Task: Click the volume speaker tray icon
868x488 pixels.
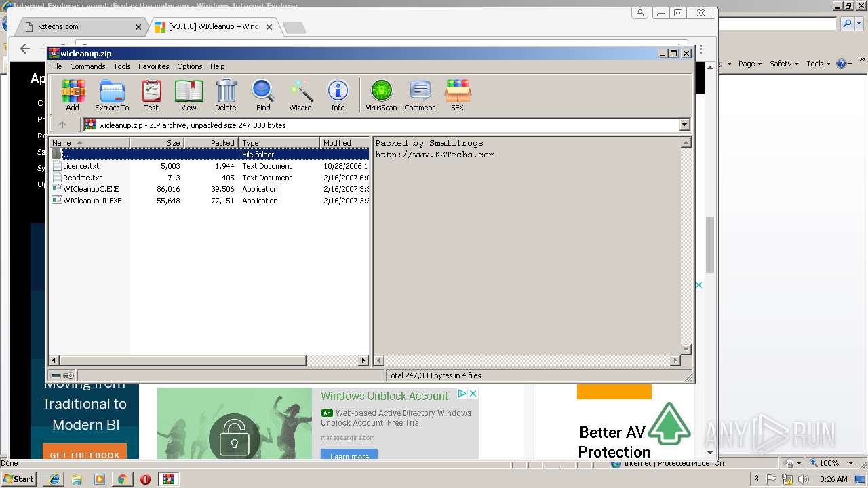Action: click(804, 479)
